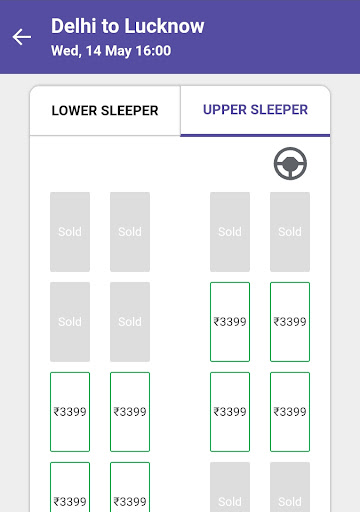Select bottom-row ₹3399 seat at far left
Image resolution: width=360 pixels, height=512 pixels.
pyautogui.click(x=70, y=487)
